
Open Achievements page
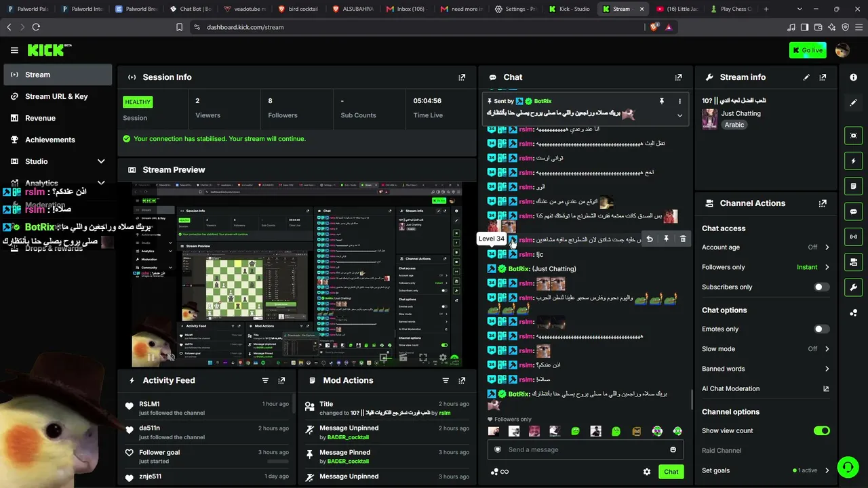coord(58,140)
